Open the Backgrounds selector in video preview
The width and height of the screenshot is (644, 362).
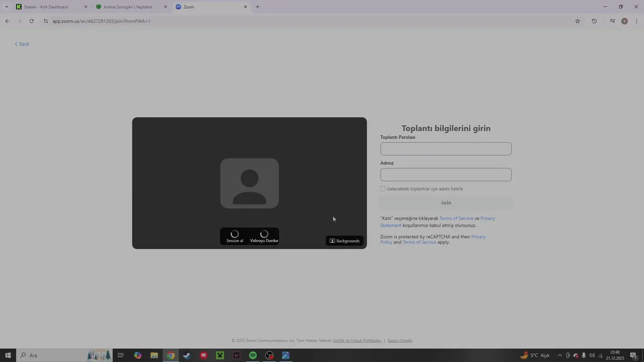pos(345,241)
